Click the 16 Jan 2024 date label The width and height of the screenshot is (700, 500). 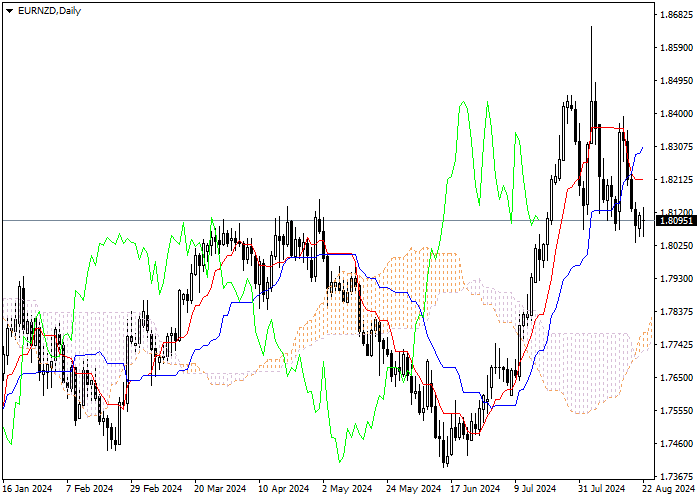pos(28,489)
